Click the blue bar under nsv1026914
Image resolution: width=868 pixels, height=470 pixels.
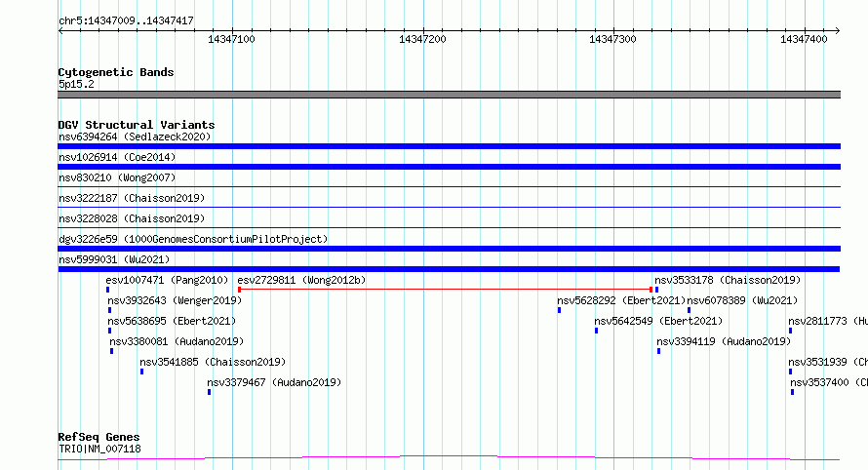(x=449, y=167)
